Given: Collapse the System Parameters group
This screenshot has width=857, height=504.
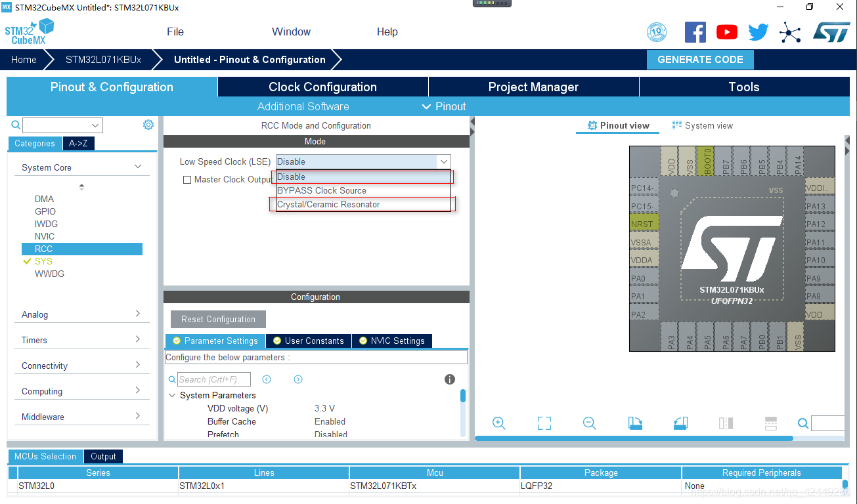Looking at the screenshot, I should coord(173,395).
